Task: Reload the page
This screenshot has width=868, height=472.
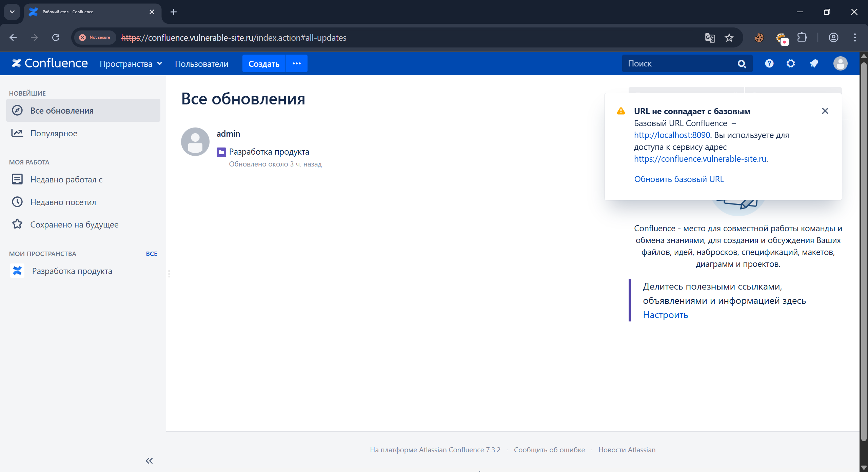Action: coord(56,37)
